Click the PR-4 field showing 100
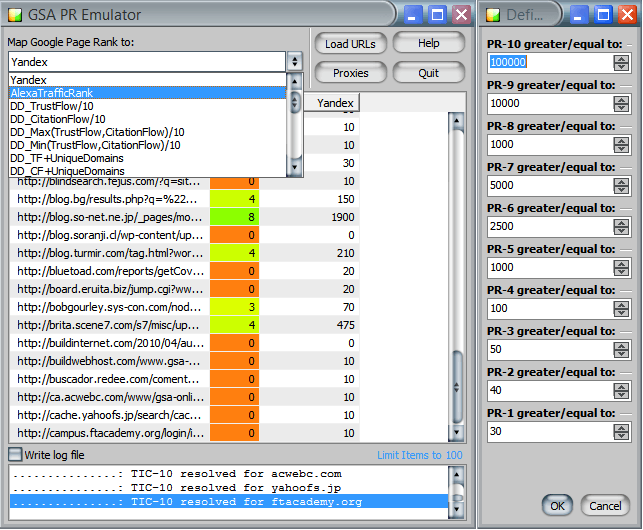The width and height of the screenshot is (643, 530). (x=550, y=308)
